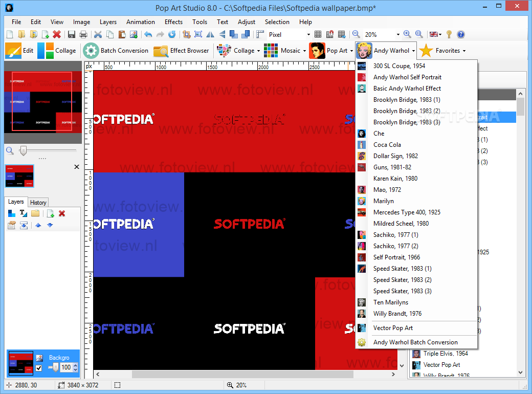Open the Selection menu
Screen dimensions: 532x394
click(277, 22)
